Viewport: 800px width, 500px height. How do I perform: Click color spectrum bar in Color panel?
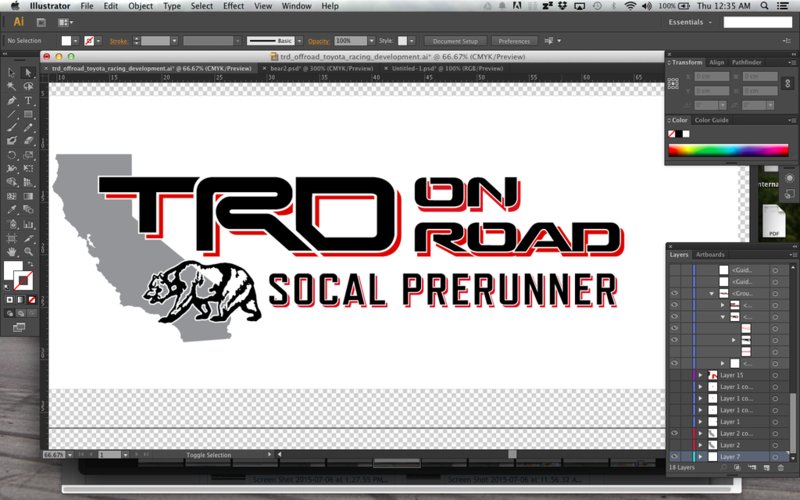click(728, 151)
